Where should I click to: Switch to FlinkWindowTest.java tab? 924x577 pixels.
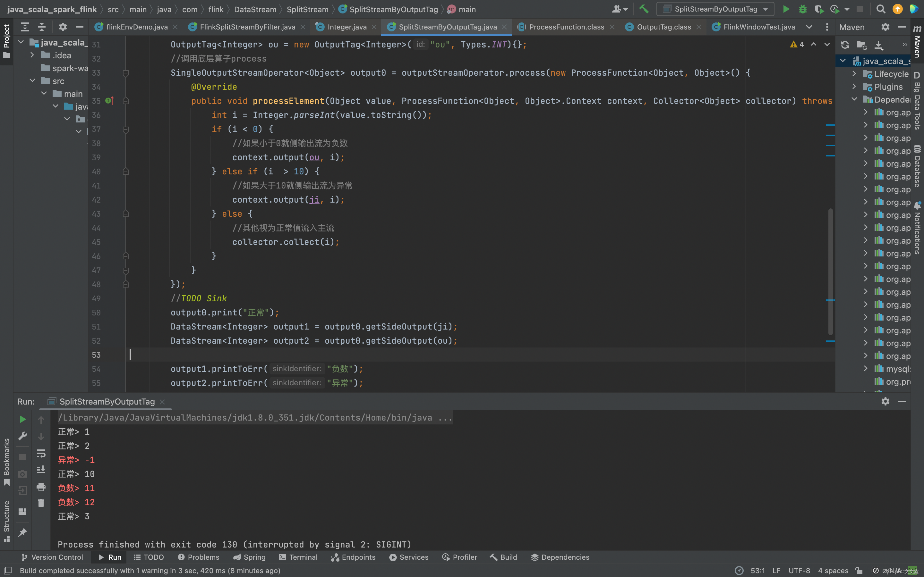[759, 27]
